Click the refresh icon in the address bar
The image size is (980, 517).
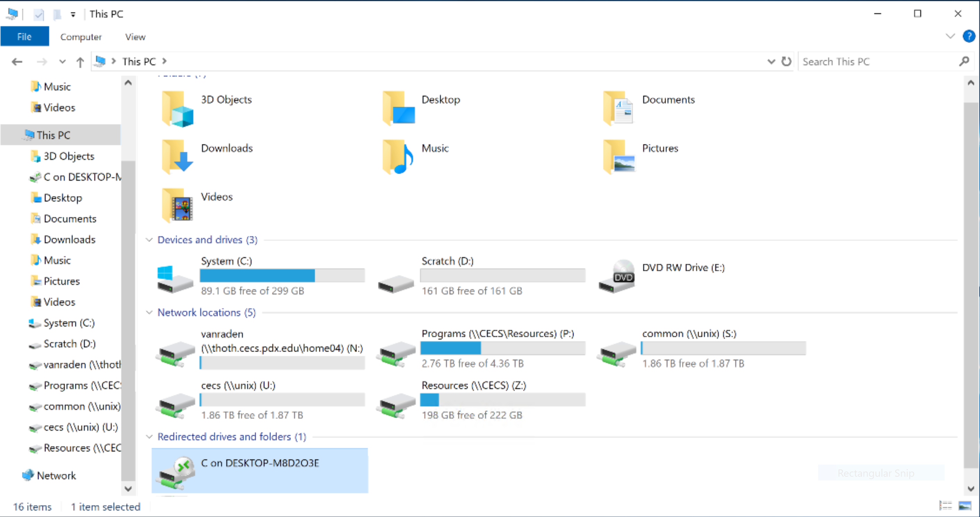click(x=787, y=61)
